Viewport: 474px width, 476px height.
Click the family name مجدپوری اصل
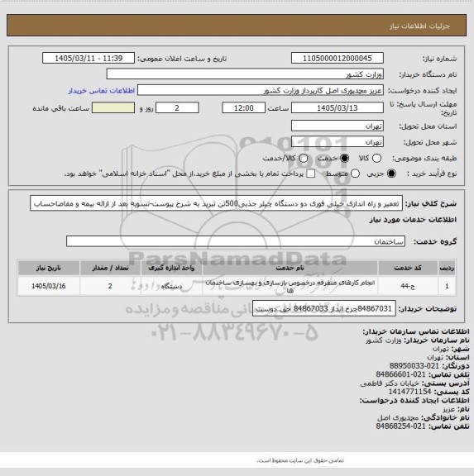(398, 417)
